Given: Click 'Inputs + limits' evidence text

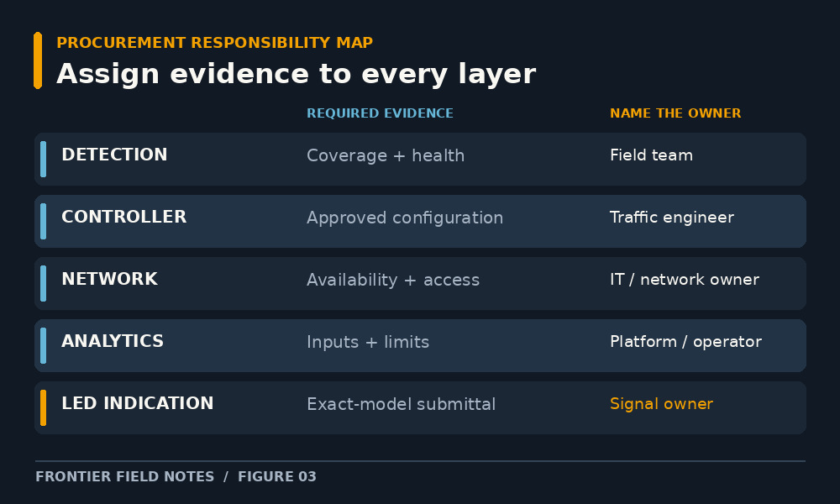Looking at the screenshot, I should [x=368, y=342].
